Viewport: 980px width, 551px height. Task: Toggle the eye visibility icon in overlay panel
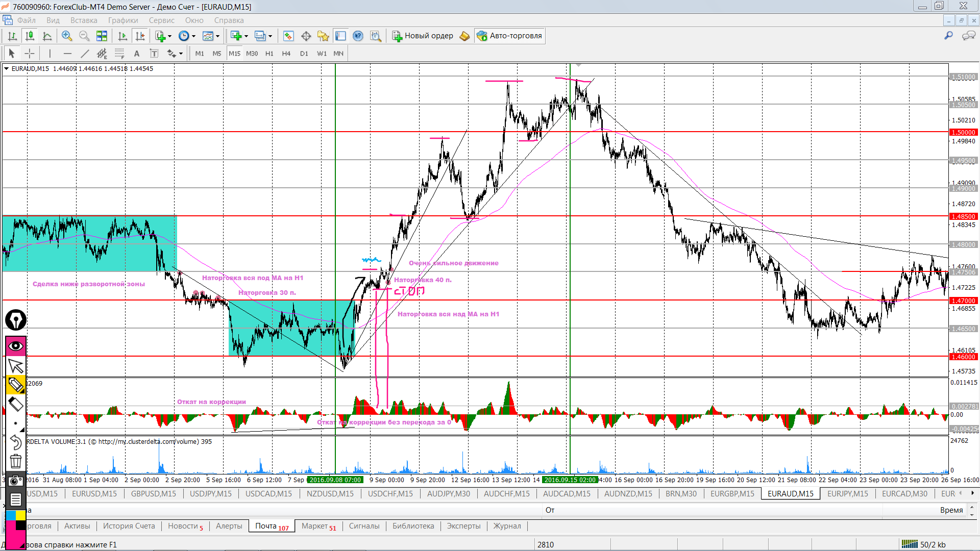click(16, 346)
